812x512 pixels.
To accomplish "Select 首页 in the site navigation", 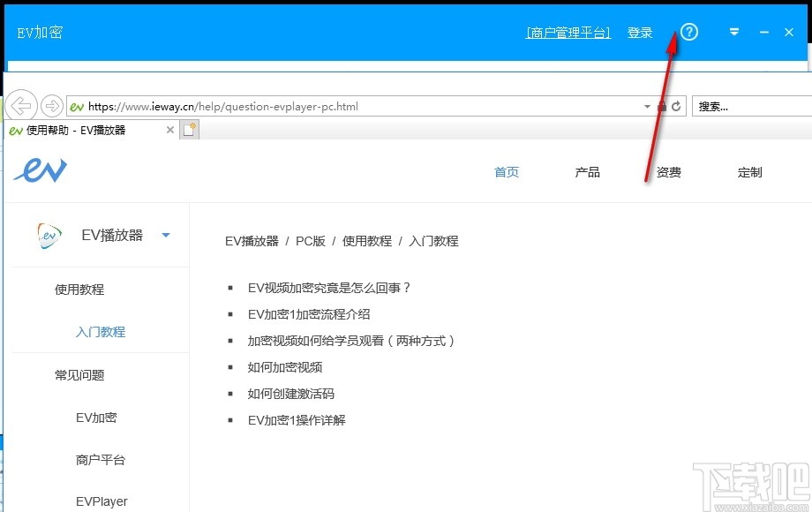I will click(x=507, y=172).
